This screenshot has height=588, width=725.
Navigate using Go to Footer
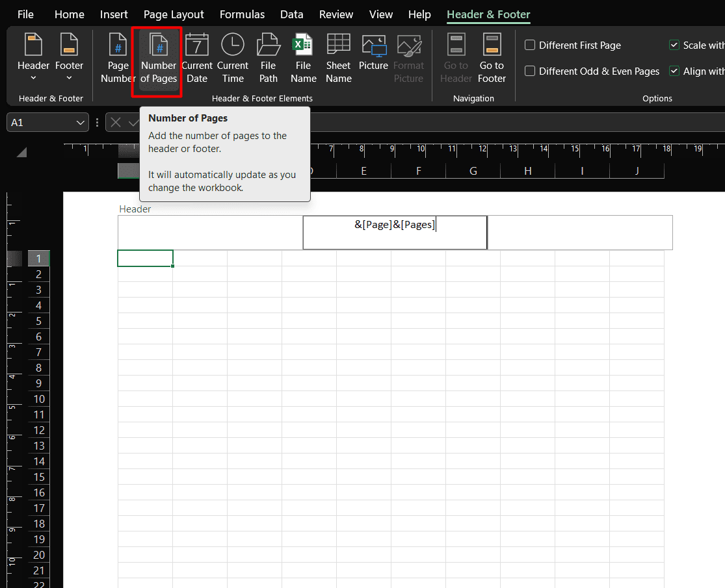click(x=492, y=57)
